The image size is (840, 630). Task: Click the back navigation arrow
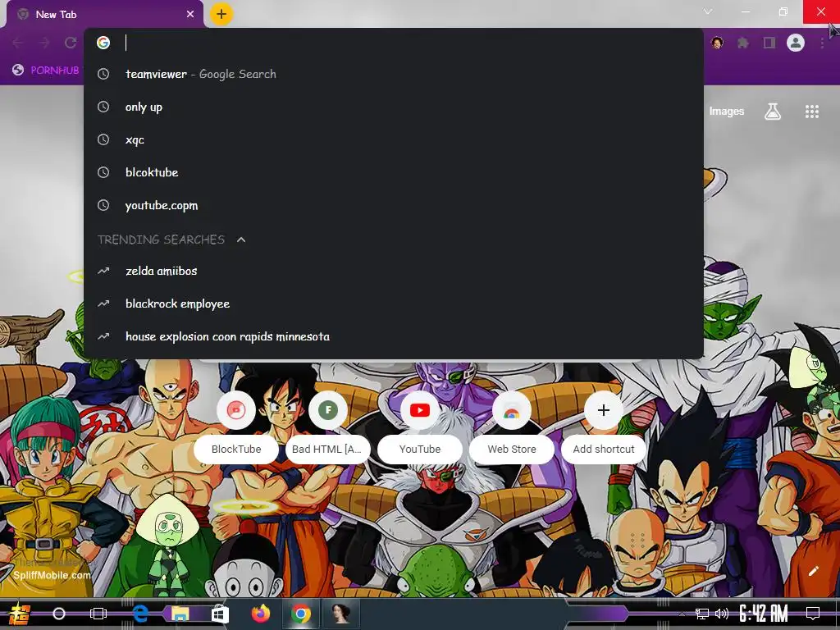[x=18, y=43]
